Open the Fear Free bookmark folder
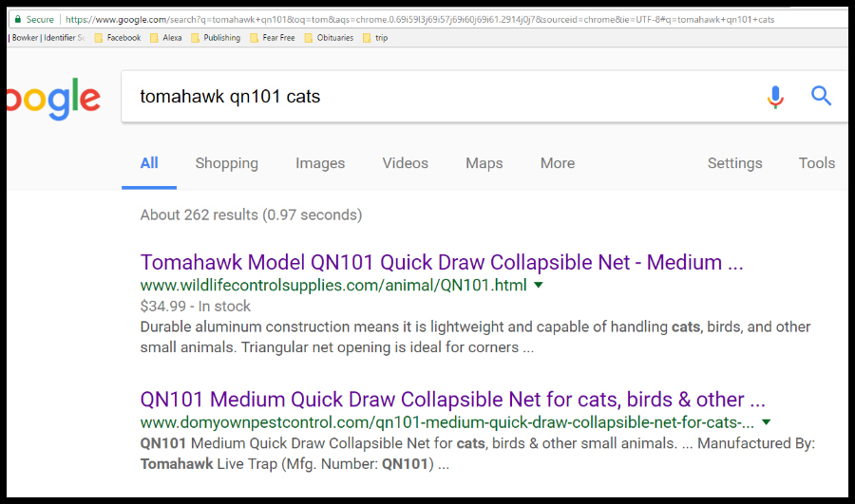Screen dimensions: 855x504 pos(272,38)
